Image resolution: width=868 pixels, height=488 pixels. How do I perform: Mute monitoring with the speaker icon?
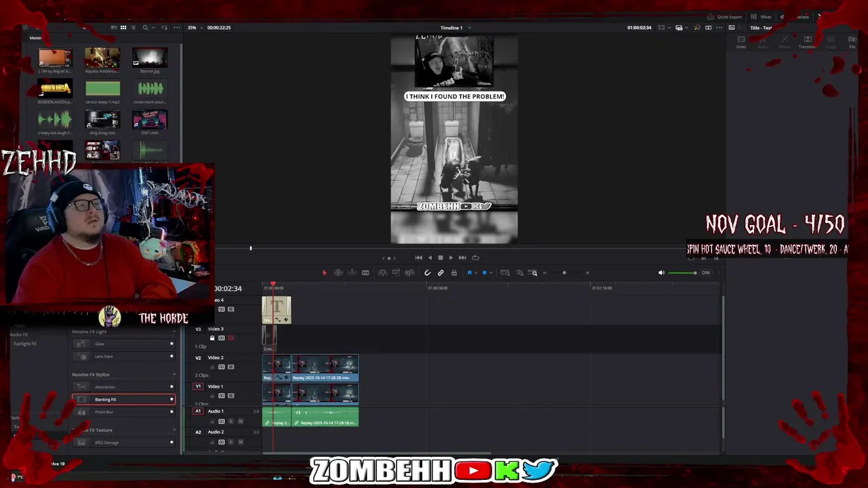661,272
